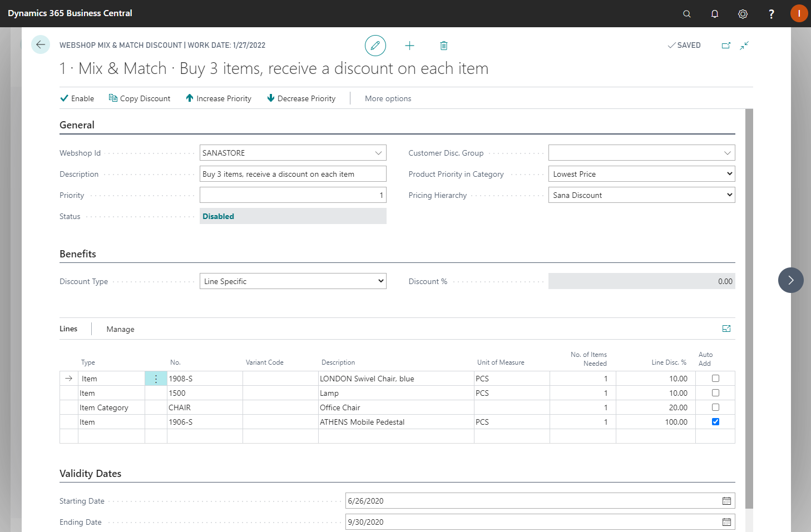Expand the Lines part icon

coord(726,329)
